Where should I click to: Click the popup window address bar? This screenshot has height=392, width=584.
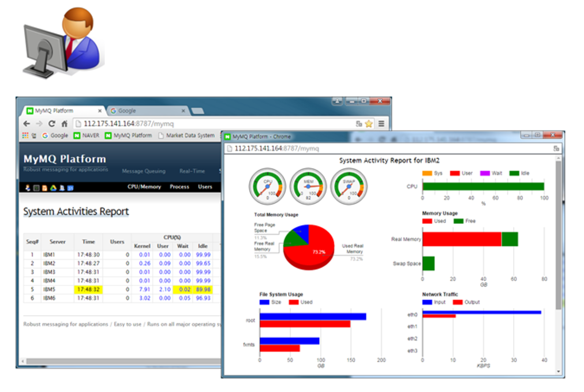click(393, 148)
